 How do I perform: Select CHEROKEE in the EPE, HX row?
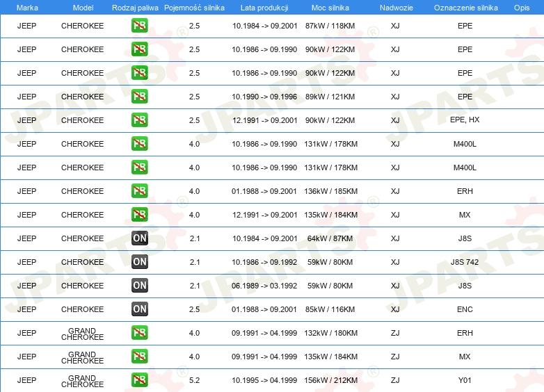coord(82,120)
